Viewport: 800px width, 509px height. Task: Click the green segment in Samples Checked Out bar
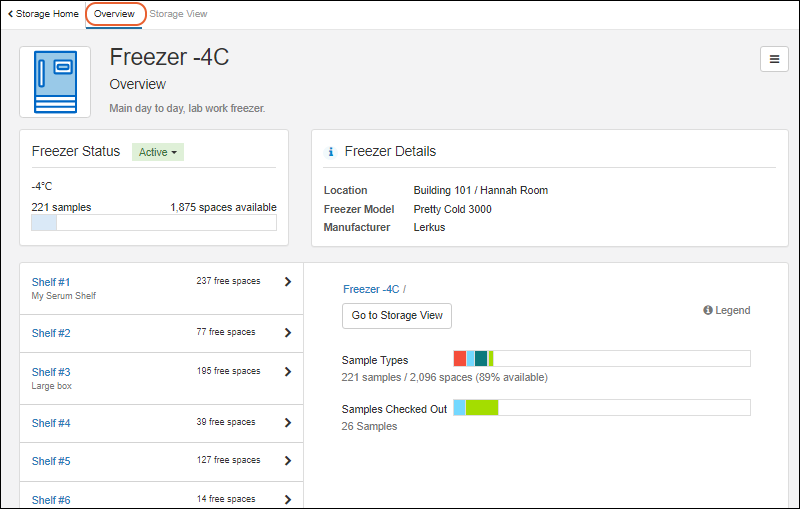pos(482,407)
